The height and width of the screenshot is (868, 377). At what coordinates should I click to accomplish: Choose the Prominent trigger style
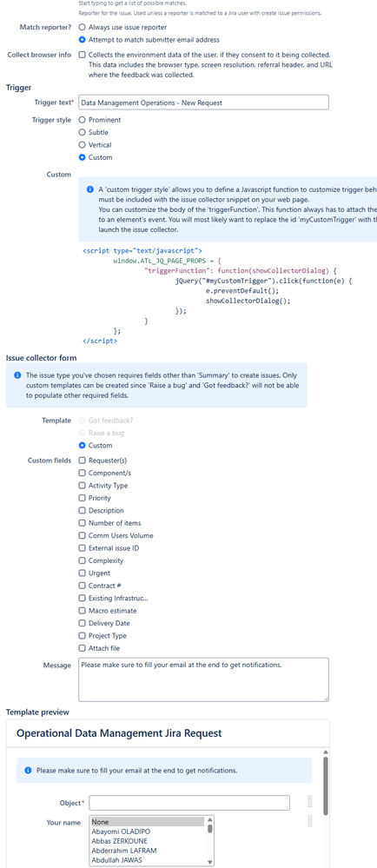click(x=83, y=120)
